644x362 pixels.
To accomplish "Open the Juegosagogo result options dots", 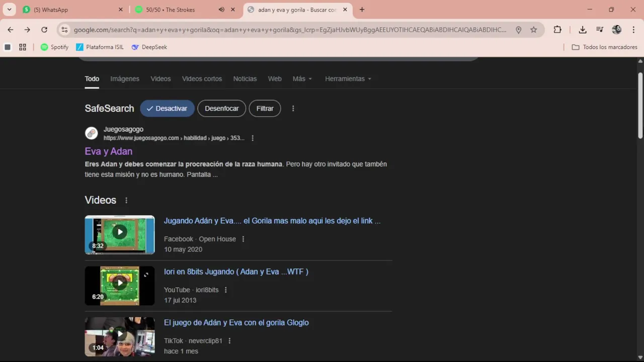I will point(253,138).
